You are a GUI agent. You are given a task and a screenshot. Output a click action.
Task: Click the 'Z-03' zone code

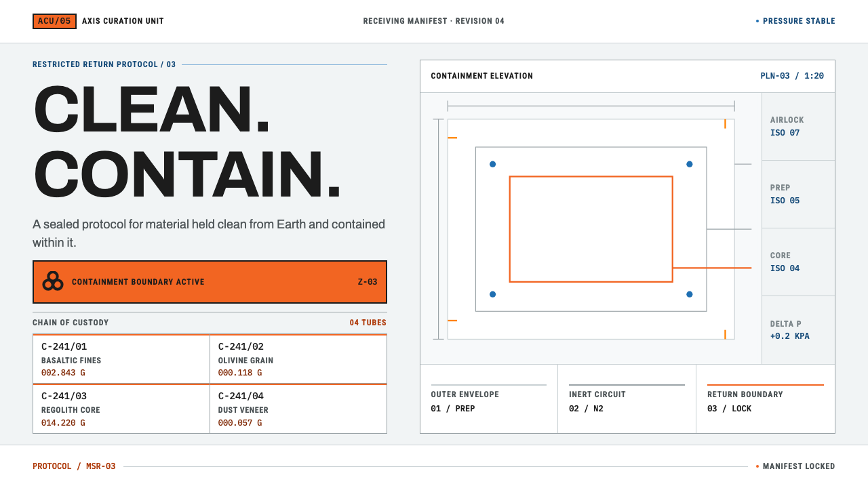pyautogui.click(x=368, y=282)
